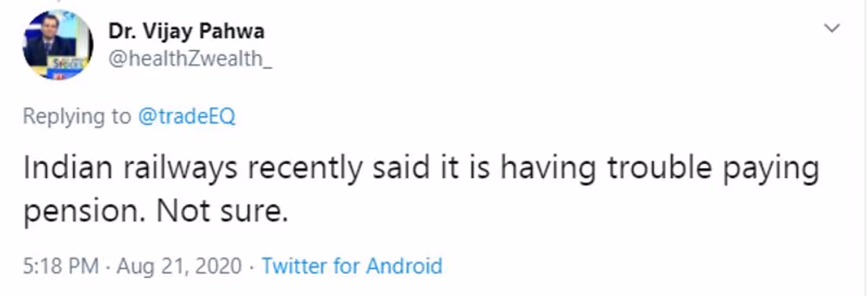The height and width of the screenshot is (296, 868).
Task: Click the 'Replying to' label
Action: 77,117
